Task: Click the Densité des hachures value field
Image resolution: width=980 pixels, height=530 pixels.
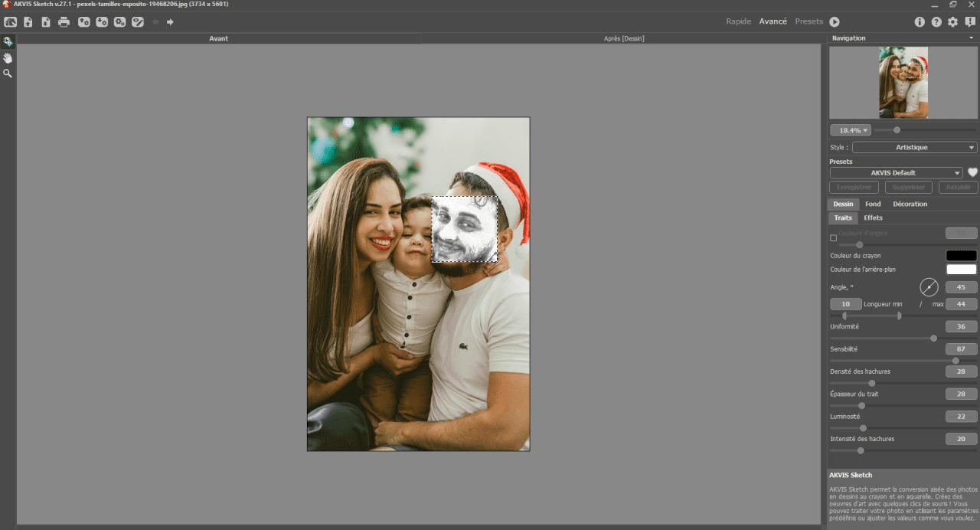Action: click(x=962, y=371)
